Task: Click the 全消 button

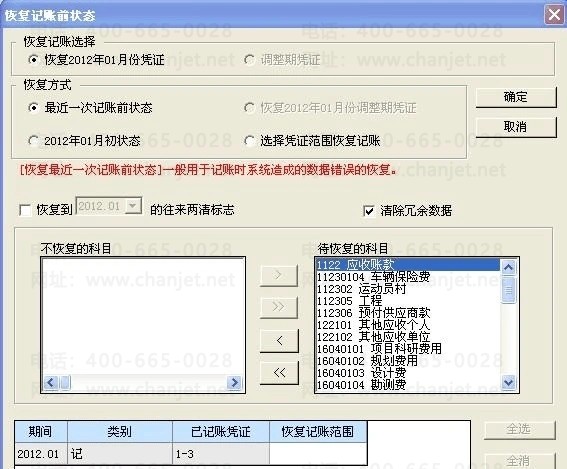Action: pyautogui.click(x=519, y=461)
